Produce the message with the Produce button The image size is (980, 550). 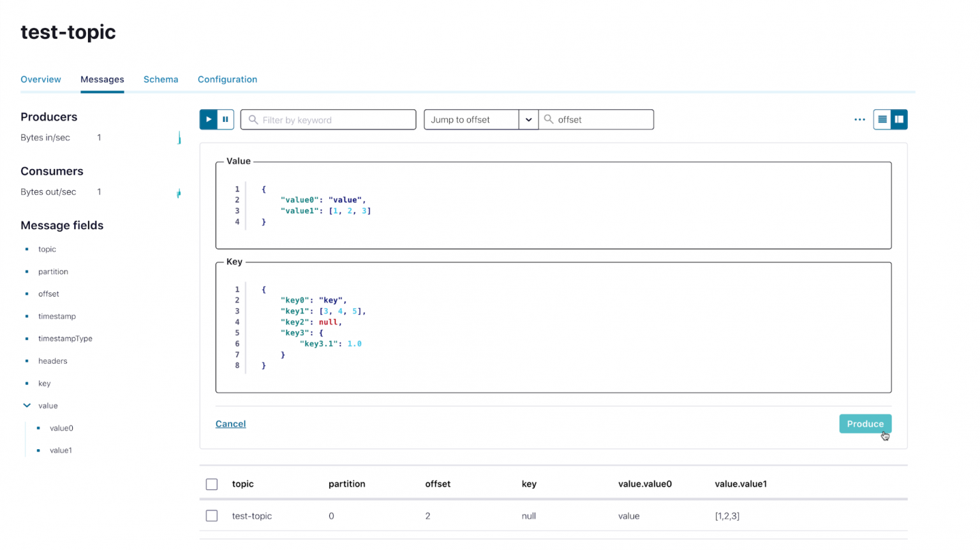(865, 424)
